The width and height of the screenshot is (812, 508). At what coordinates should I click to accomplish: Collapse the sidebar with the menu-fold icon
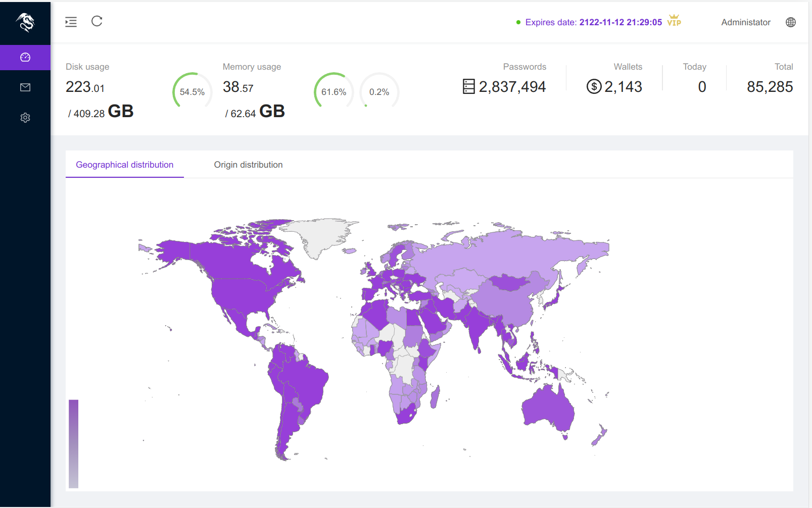tap(71, 22)
